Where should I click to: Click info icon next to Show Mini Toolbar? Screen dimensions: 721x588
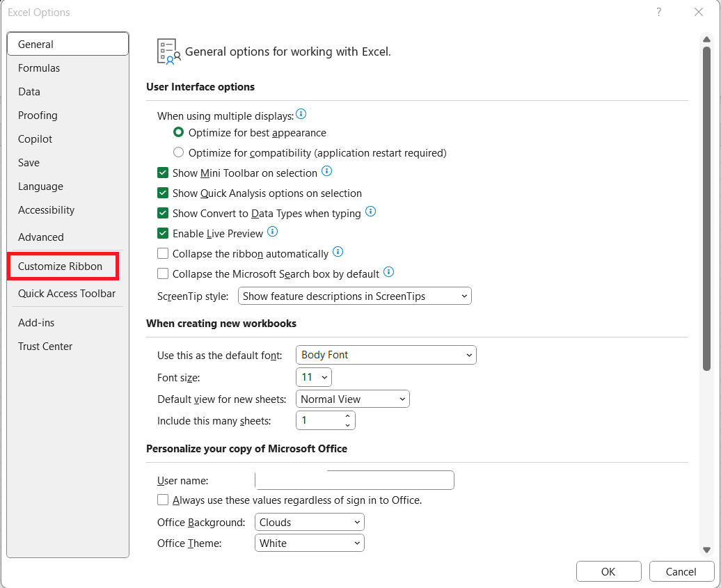tap(326, 171)
